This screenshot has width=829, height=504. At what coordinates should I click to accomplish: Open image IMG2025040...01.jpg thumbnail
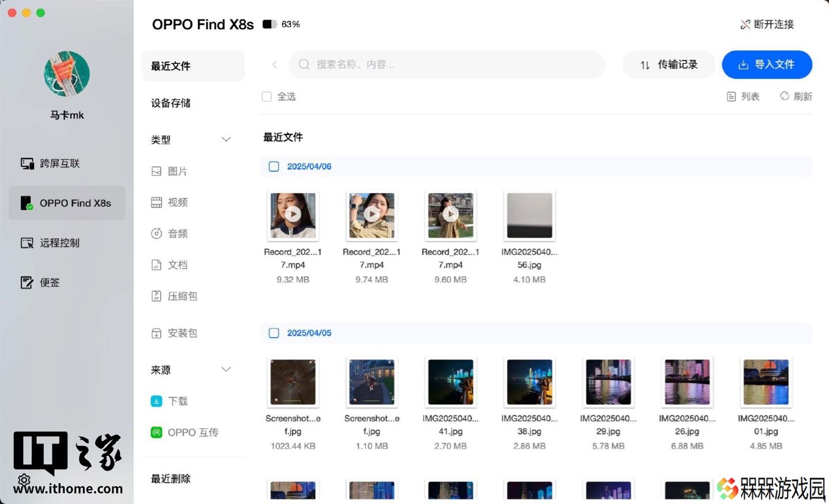tap(766, 382)
